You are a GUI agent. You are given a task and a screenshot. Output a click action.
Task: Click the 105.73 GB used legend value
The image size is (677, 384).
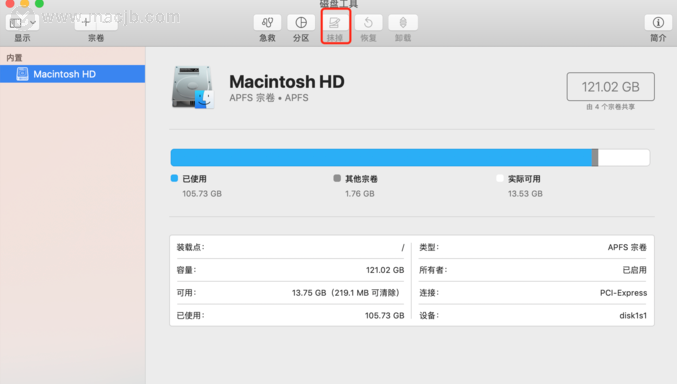coord(202,194)
